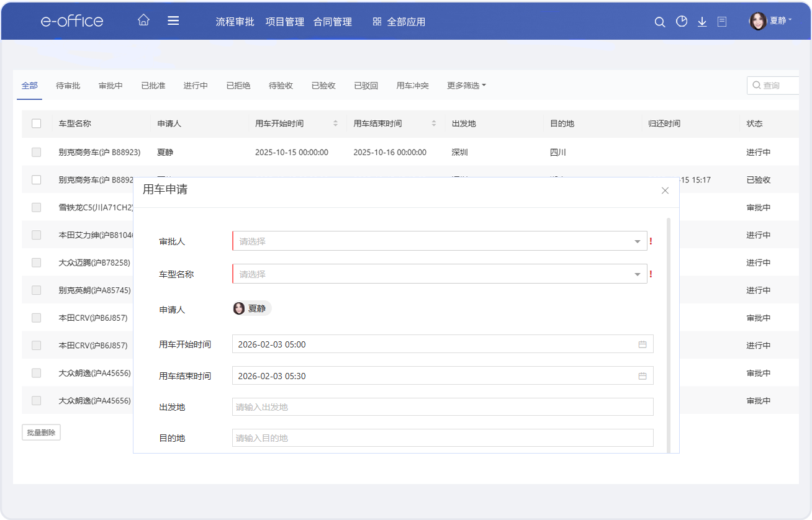Expand the 车型名称 dropdown
The width and height of the screenshot is (812, 520).
(x=637, y=274)
